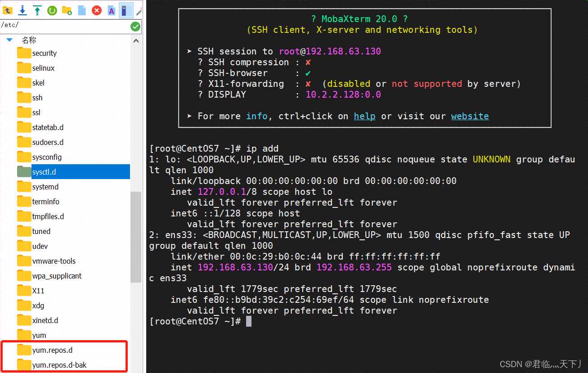Screen dimensions: 588x373
Task: Delete the selected item with red X
Action: [97, 10]
